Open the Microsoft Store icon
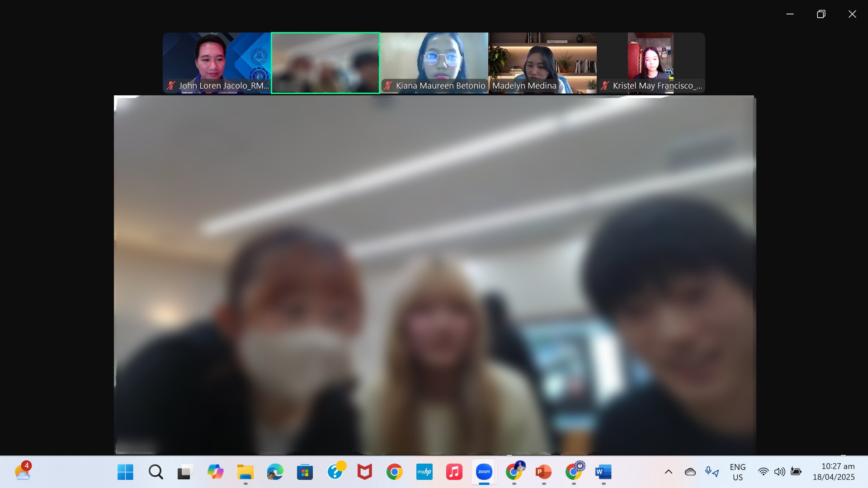Image resolution: width=868 pixels, height=488 pixels. coord(305,472)
